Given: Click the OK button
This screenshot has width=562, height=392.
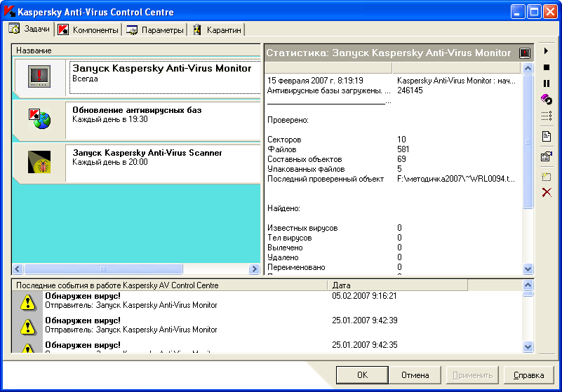Looking at the screenshot, I should click(x=362, y=374).
